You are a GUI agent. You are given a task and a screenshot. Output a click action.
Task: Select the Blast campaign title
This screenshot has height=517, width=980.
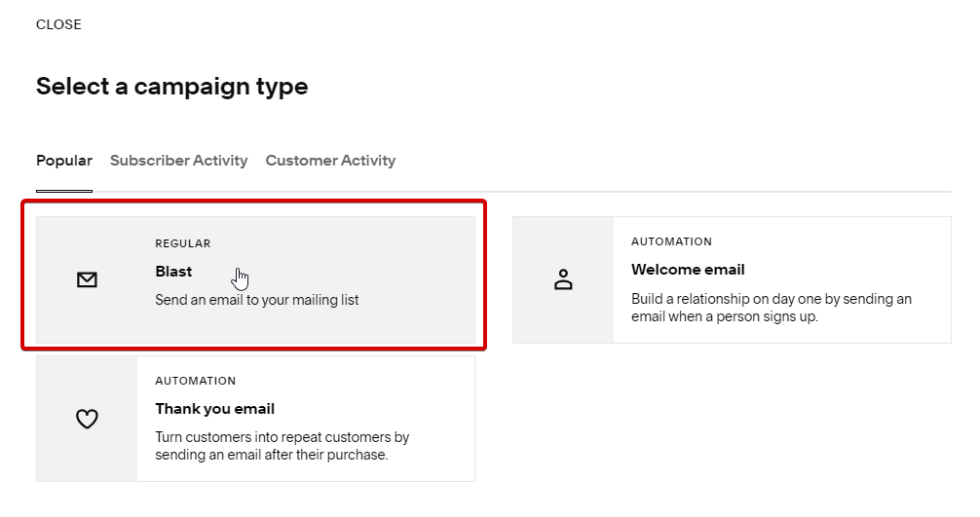pyautogui.click(x=173, y=272)
